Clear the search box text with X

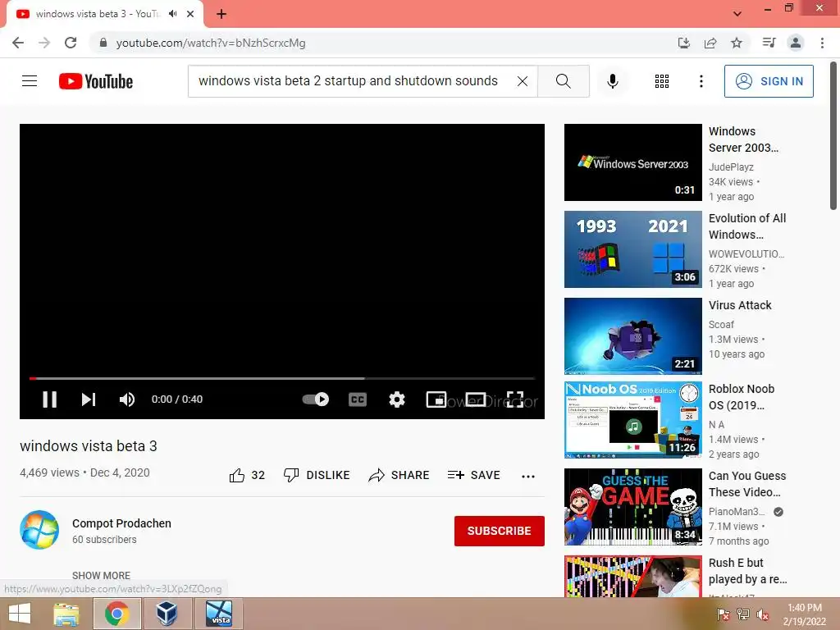[523, 81]
